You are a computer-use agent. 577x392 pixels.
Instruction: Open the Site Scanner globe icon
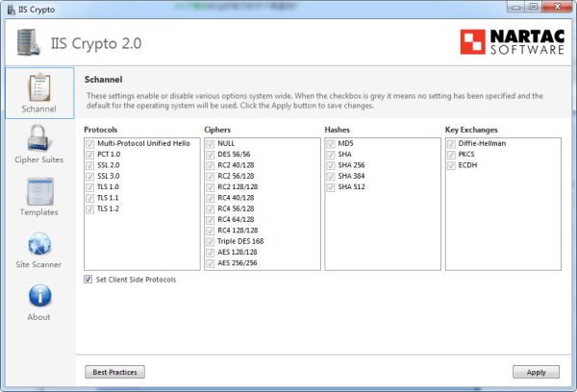pos(39,243)
